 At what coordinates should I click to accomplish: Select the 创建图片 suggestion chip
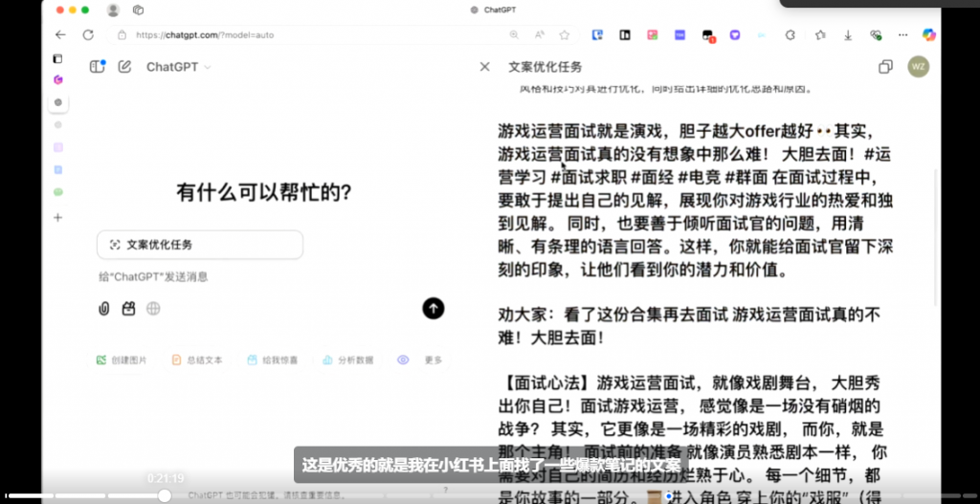(x=122, y=360)
